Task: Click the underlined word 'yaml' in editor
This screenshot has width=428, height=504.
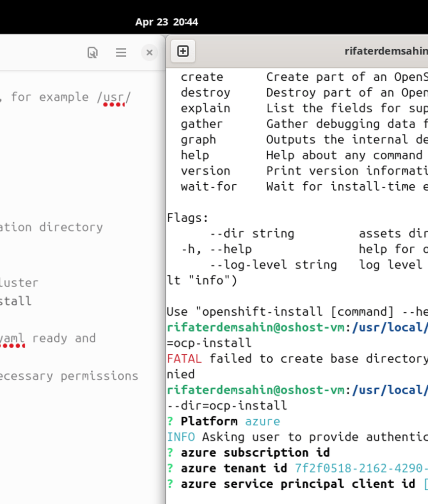Action: pyautogui.click(x=12, y=338)
